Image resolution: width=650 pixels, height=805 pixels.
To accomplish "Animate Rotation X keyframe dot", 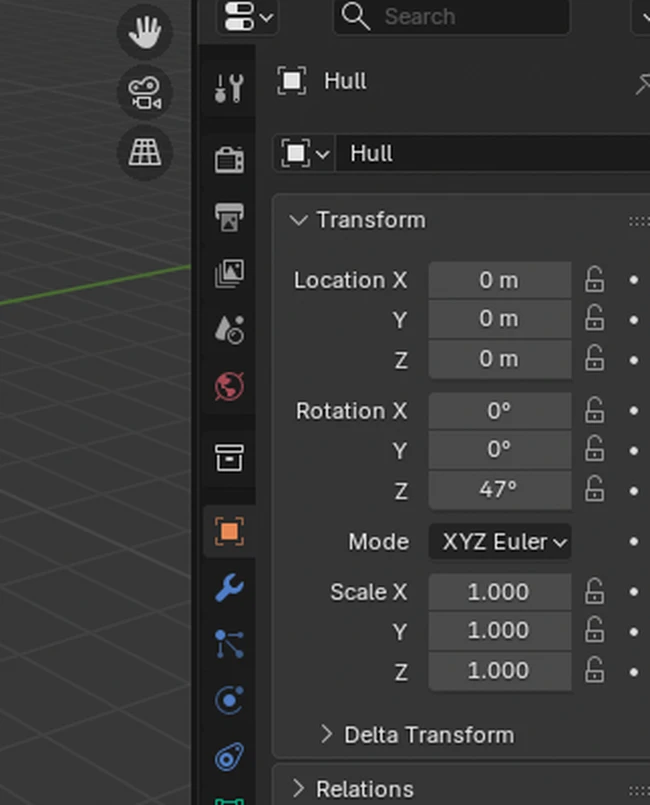I will [x=634, y=411].
